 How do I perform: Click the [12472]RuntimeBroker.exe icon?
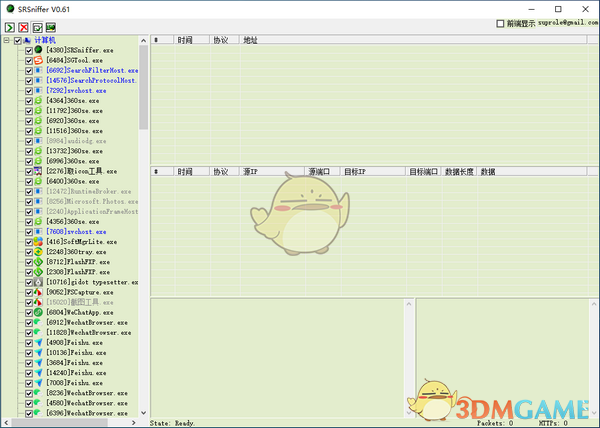(38, 191)
